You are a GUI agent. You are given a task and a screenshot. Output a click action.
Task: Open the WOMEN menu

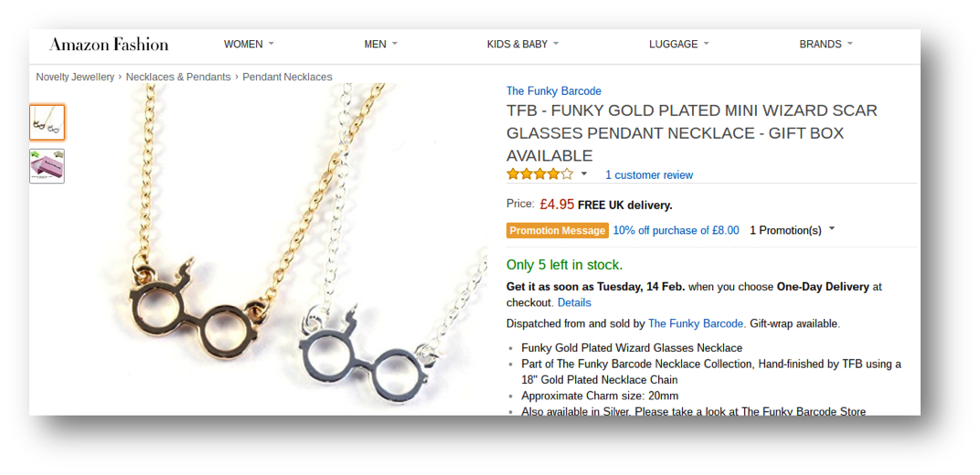tap(249, 44)
